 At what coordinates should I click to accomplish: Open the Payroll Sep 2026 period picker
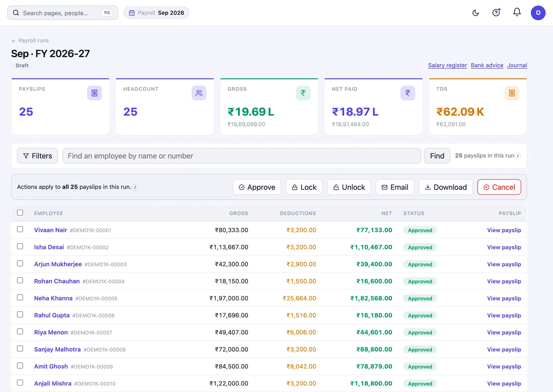click(156, 13)
